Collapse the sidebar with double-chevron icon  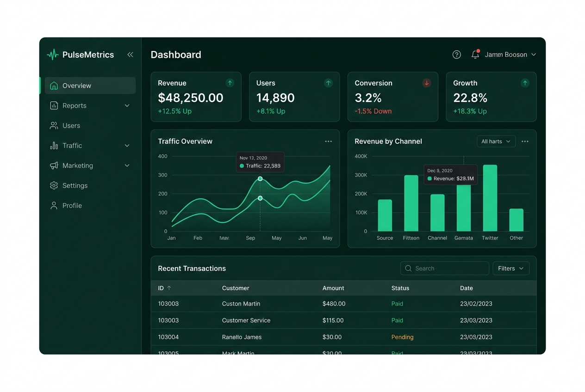pyautogui.click(x=130, y=55)
